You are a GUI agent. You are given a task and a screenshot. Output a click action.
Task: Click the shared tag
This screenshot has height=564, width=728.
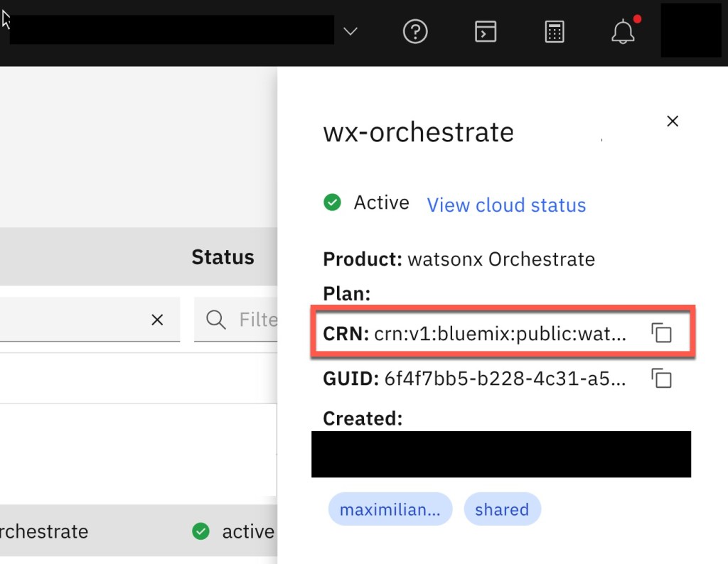click(502, 509)
